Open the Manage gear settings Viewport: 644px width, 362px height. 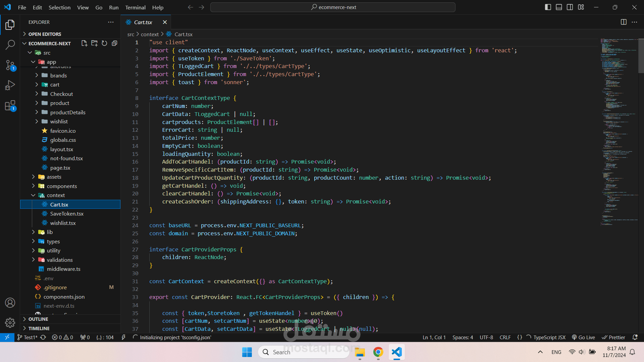coord(10,323)
